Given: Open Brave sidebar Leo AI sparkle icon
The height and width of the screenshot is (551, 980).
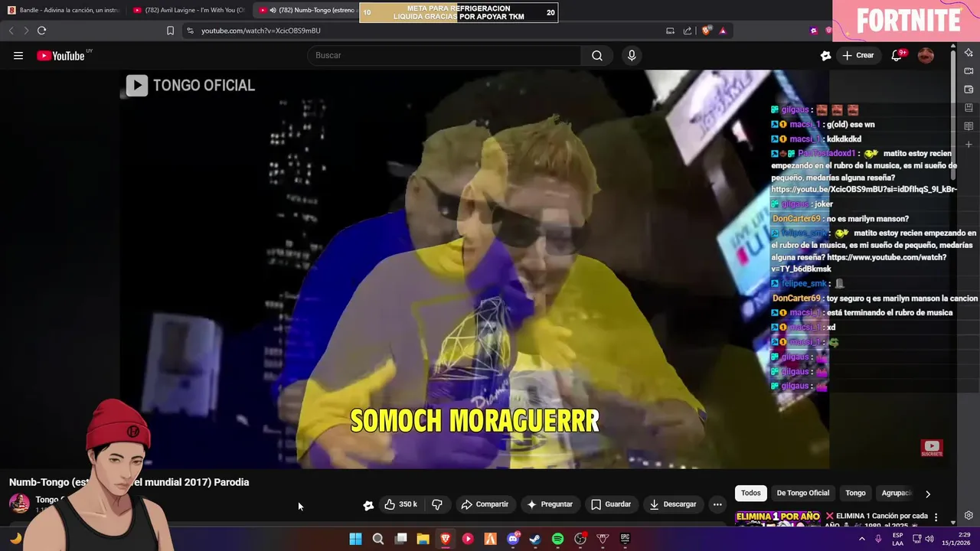Looking at the screenshot, I should click(969, 53).
